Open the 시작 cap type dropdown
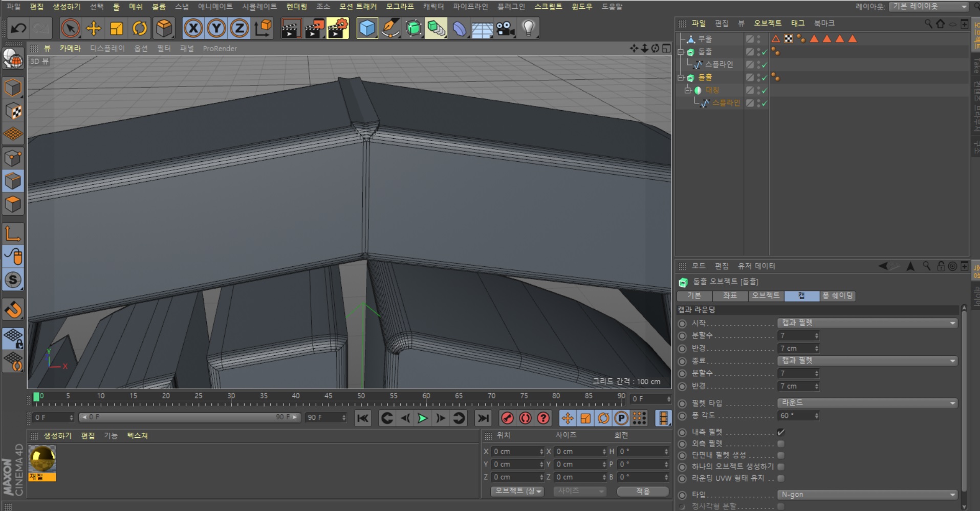The height and width of the screenshot is (511, 980). (867, 323)
